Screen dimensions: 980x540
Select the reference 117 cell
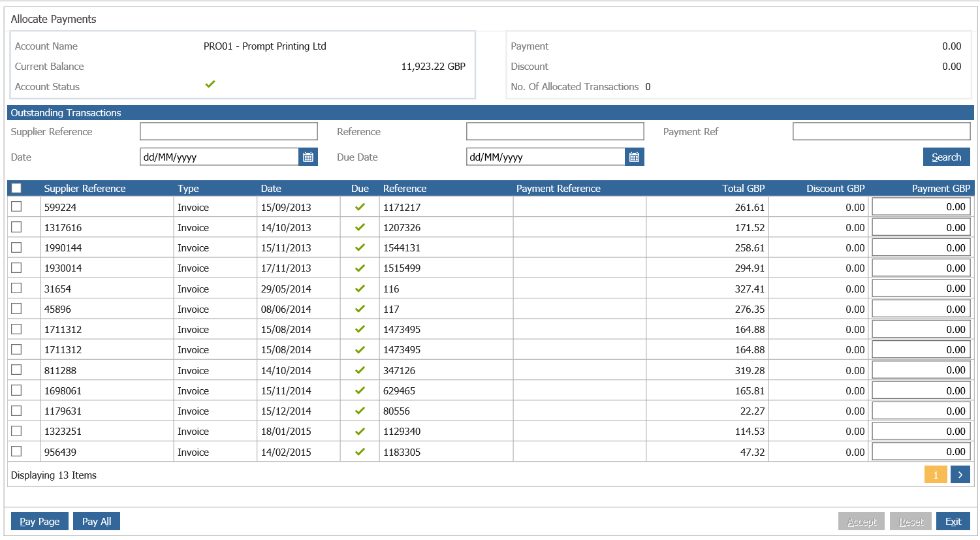click(446, 309)
